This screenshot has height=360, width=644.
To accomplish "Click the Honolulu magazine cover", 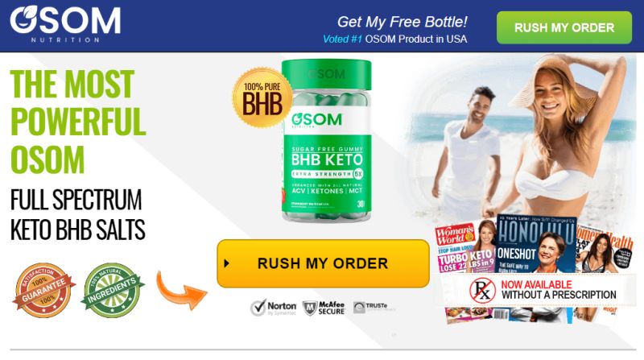I will click(535, 244).
